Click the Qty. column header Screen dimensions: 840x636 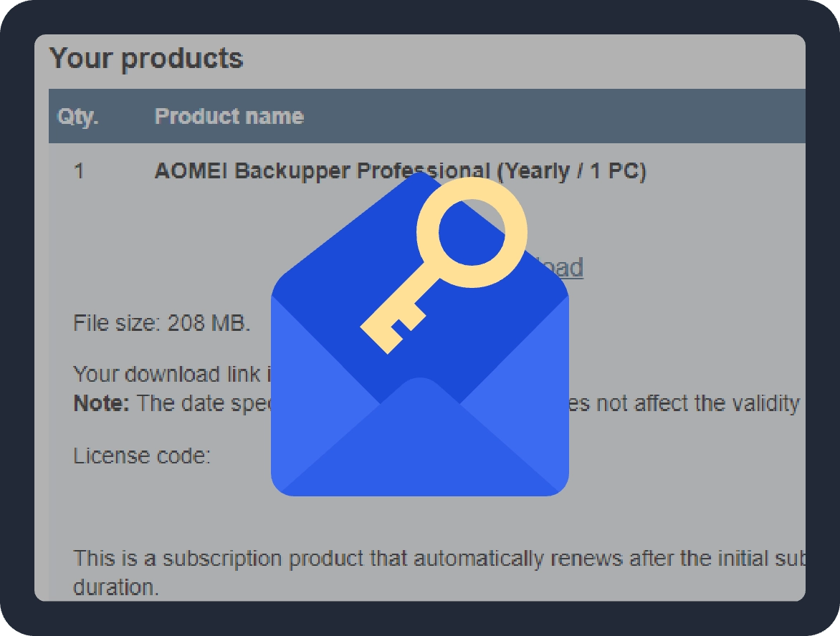(x=78, y=117)
